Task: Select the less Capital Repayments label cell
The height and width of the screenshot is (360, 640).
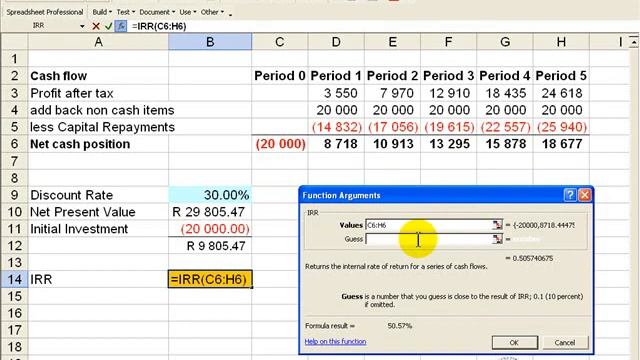Action: (98, 127)
